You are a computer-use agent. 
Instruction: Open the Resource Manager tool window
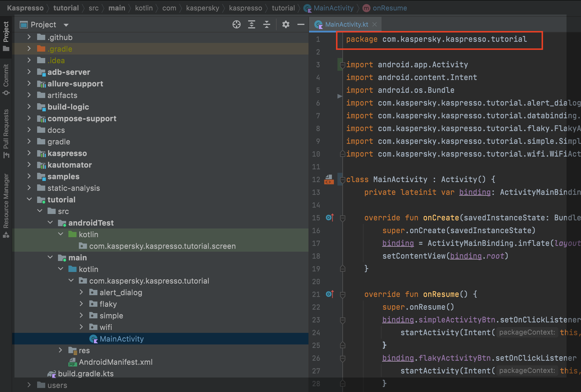[6, 205]
